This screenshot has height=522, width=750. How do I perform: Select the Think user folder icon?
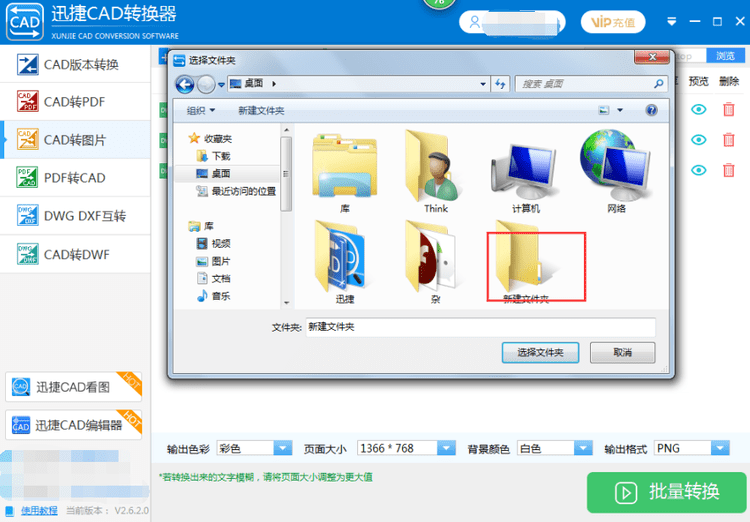[435, 172]
